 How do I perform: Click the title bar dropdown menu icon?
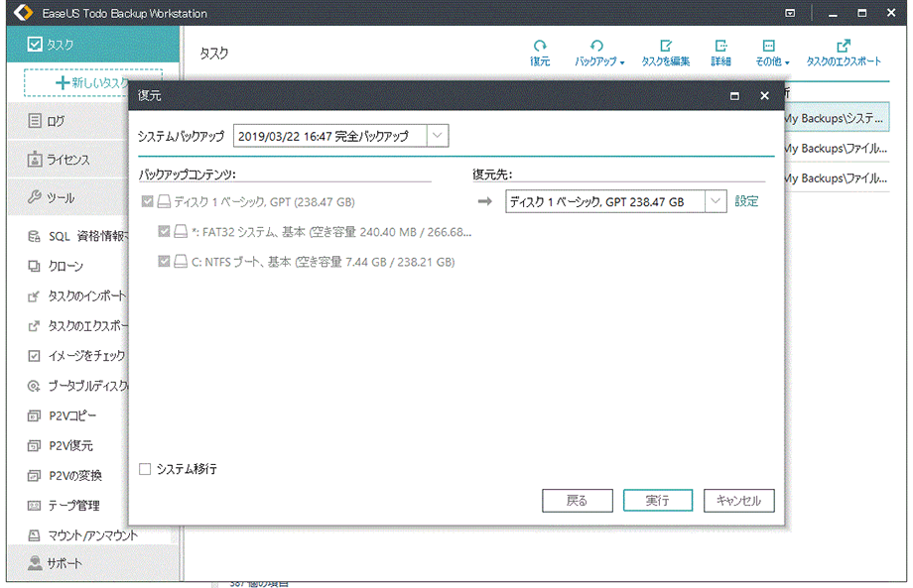(x=790, y=13)
